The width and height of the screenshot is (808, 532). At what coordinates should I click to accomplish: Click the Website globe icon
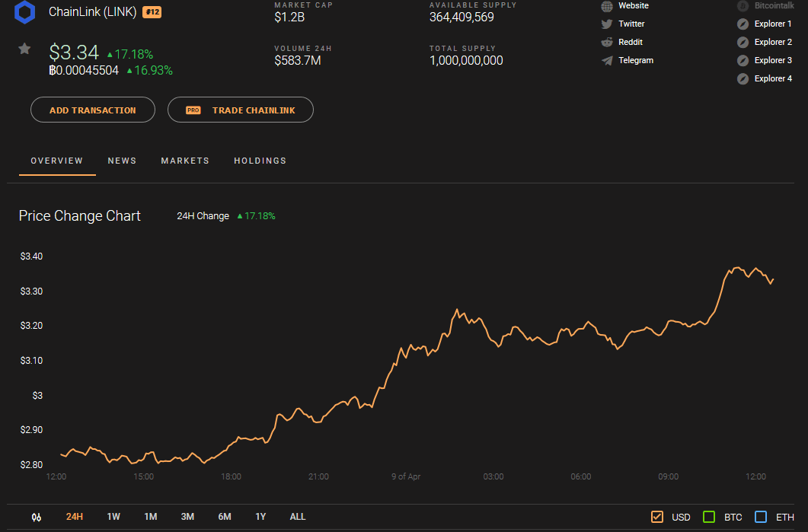tap(607, 6)
